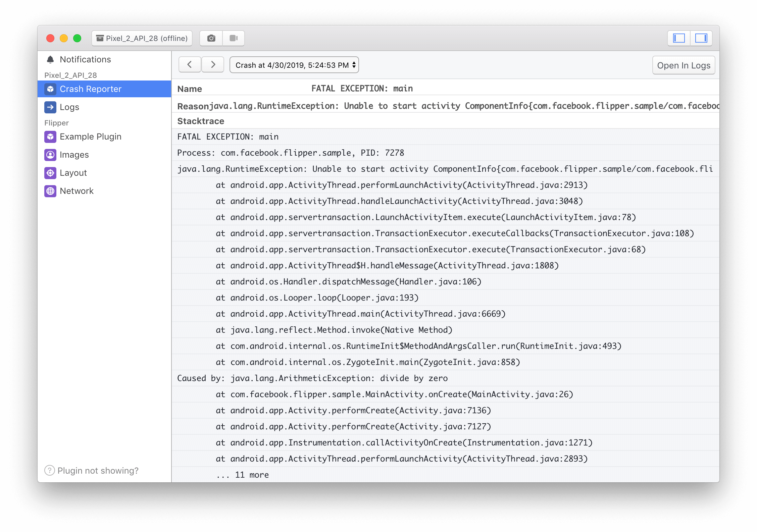This screenshot has width=757, height=532.
Task: Select Crash Reporter in the sidebar
Action: coord(91,89)
